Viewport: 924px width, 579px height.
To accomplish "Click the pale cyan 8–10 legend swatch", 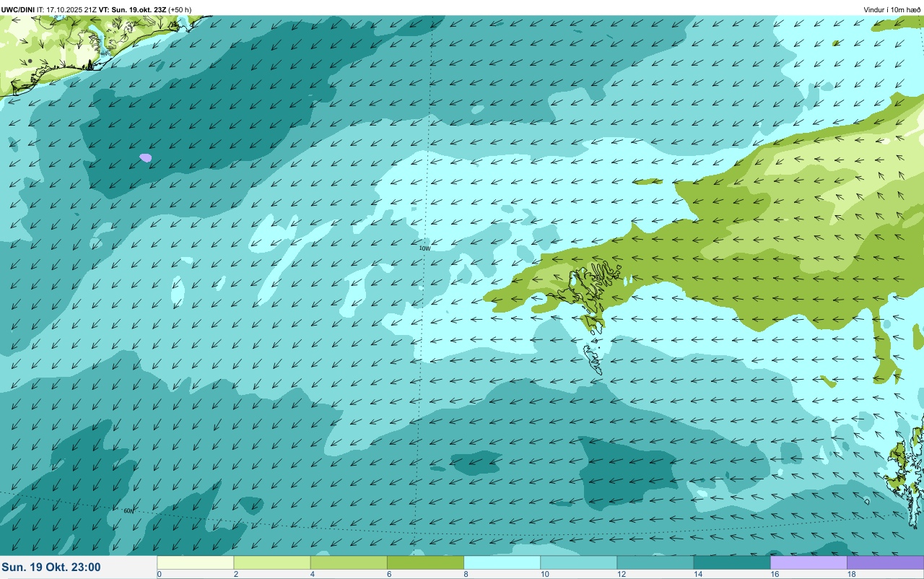I will point(502,562).
